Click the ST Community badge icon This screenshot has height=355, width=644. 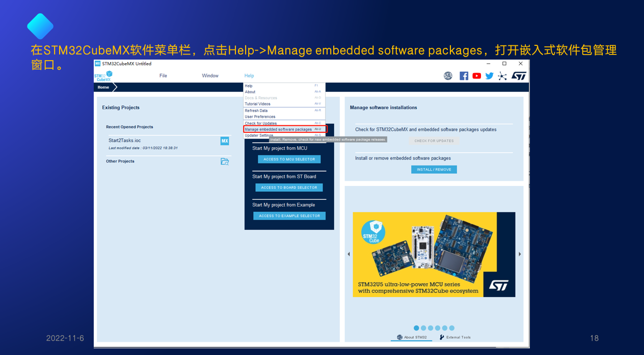coord(448,75)
